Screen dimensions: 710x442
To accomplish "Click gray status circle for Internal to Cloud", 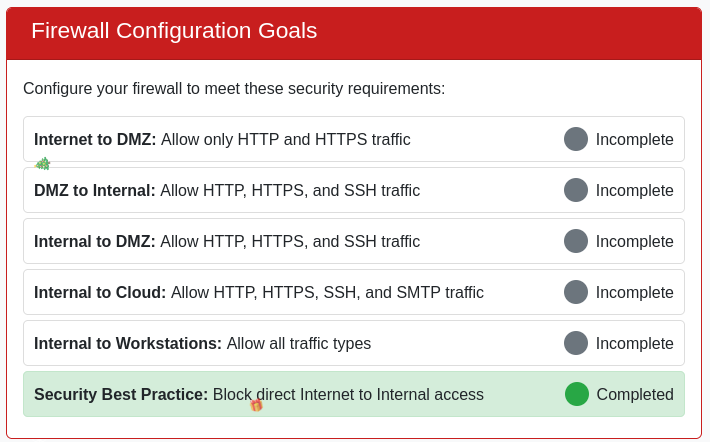I will [576, 292].
